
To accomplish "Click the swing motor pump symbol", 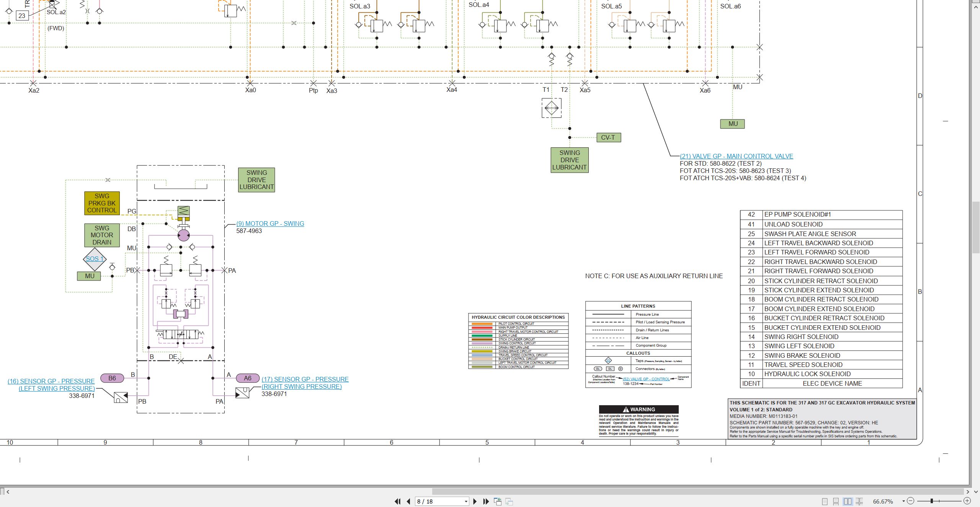I will coord(184,235).
